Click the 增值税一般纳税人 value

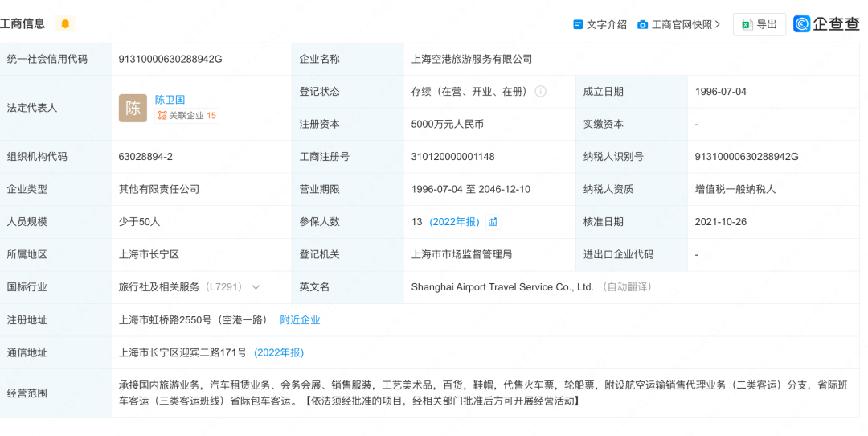click(735, 190)
